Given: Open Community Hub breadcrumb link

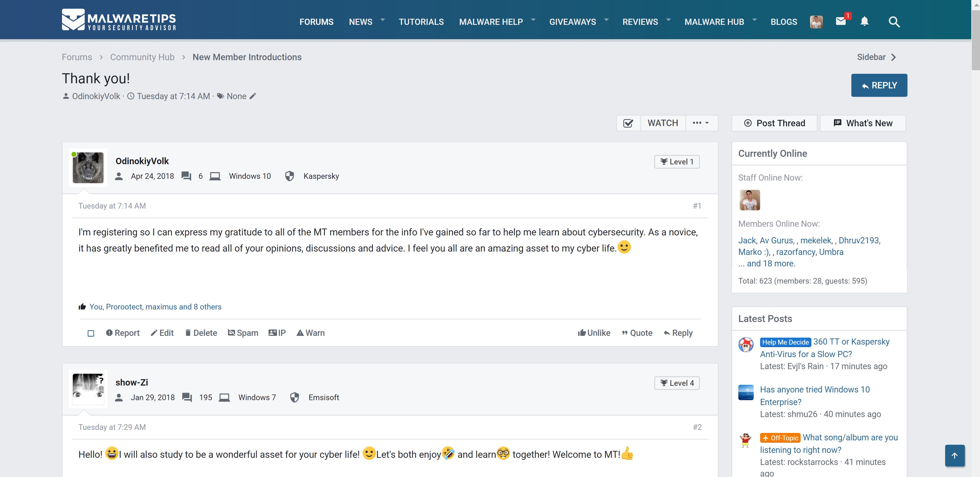Looking at the screenshot, I should tap(142, 57).
